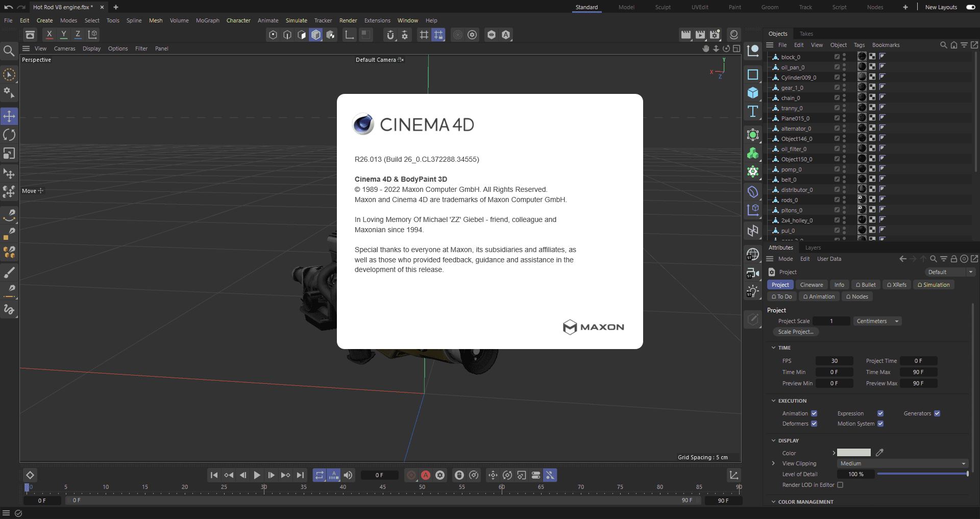The height and width of the screenshot is (519, 980).
Task: Select the Rotate tool in left toolbar
Action: pos(9,135)
